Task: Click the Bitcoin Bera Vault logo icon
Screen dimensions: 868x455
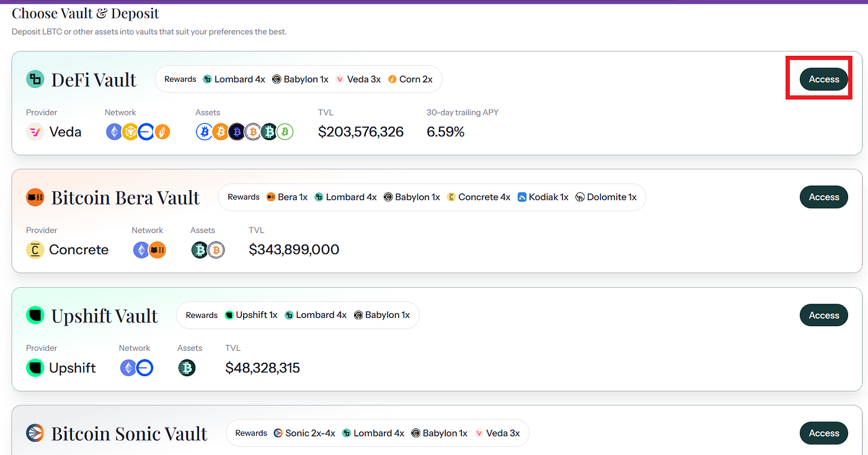Action: pyautogui.click(x=35, y=197)
